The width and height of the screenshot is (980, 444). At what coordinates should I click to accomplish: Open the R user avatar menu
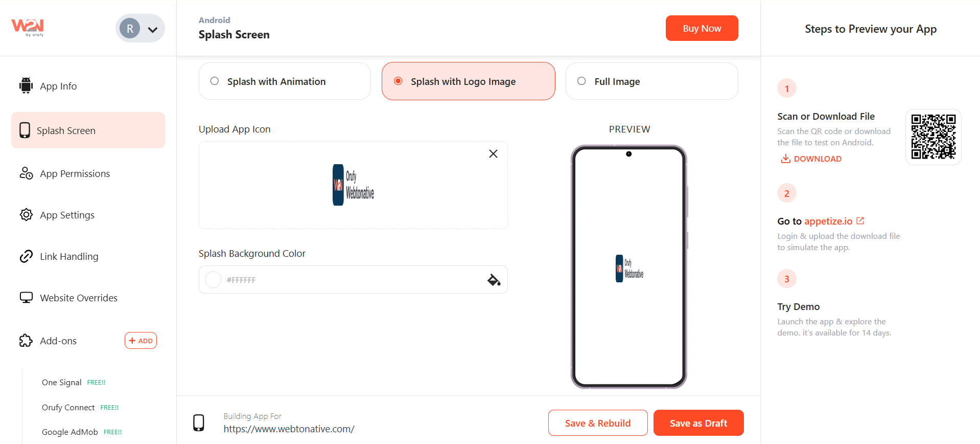coord(130,29)
